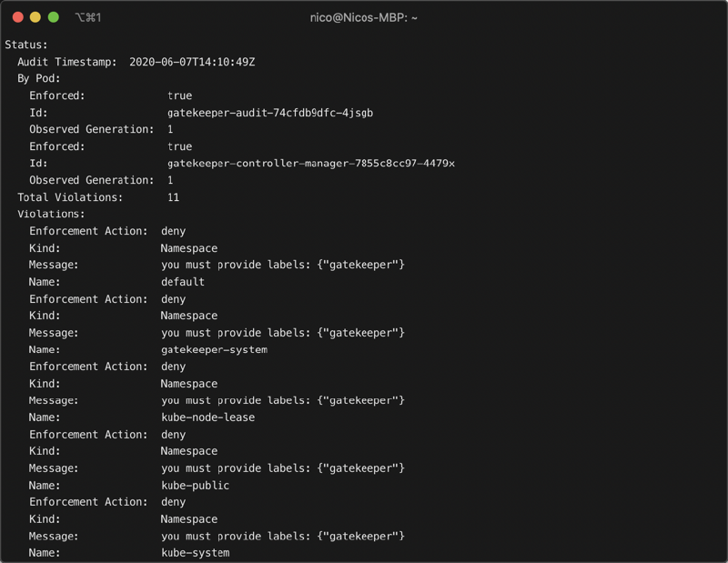The height and width of the screenshot is (563, 728).
Task: Click the "Status:" heading line
Action: tap(26, 45)
